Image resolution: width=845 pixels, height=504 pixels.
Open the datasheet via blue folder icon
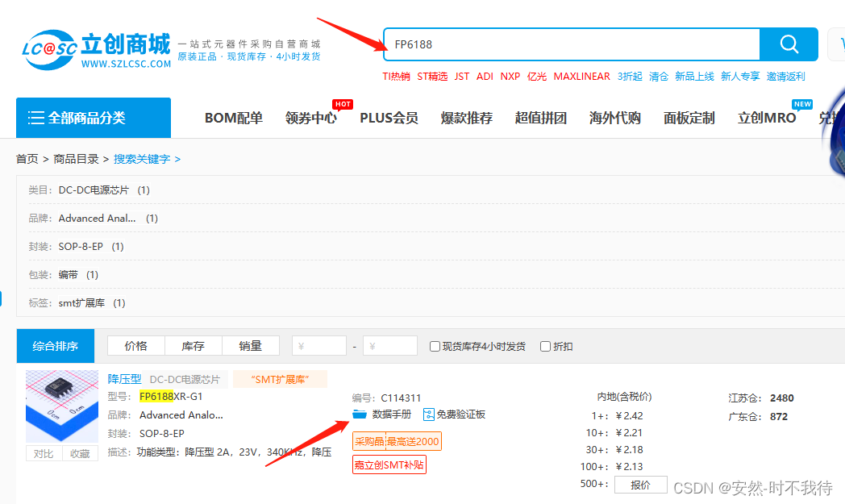click(360, 414)
